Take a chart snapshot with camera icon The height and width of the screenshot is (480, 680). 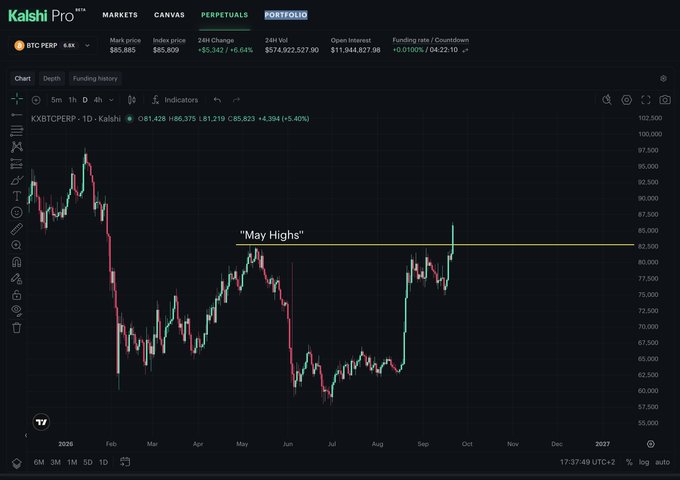[x=665, y=100]
